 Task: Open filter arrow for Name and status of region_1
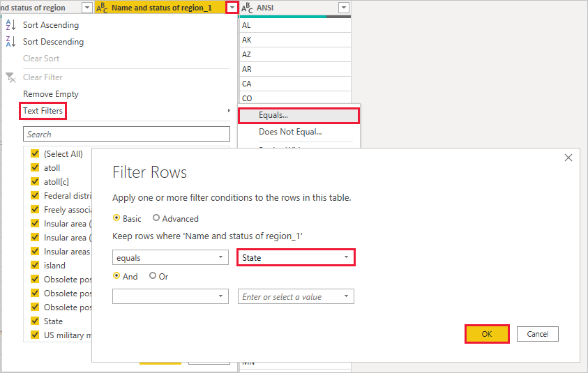coord(231,8)
